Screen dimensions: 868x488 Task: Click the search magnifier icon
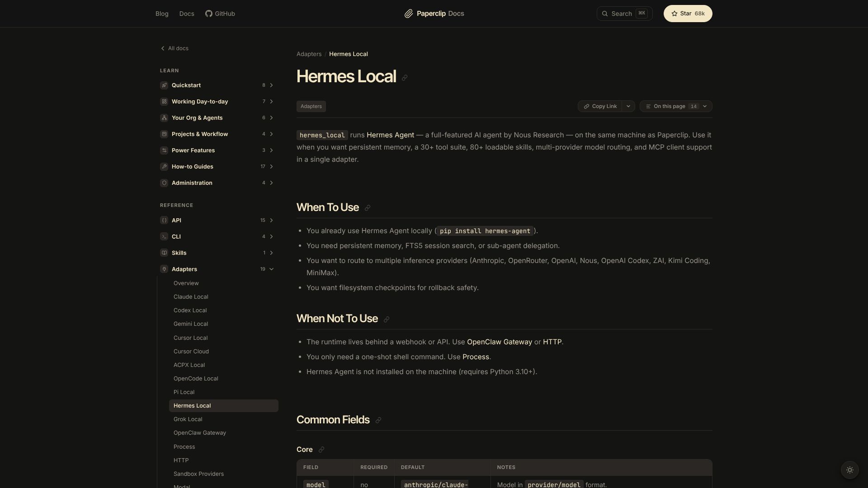pyautogui.click(x=605, y=14)
